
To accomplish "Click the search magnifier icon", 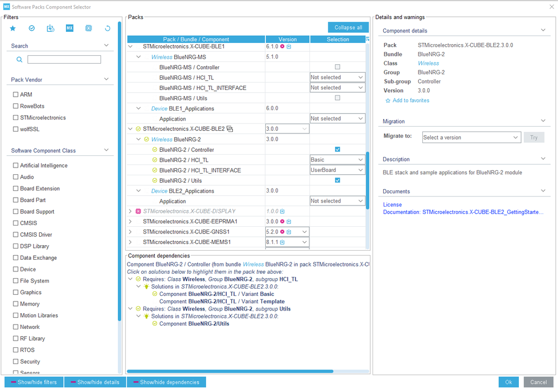I will click(20, 59).
